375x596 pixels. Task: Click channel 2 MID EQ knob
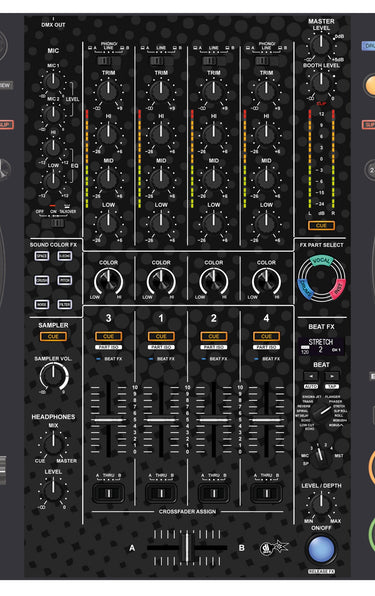214,179
